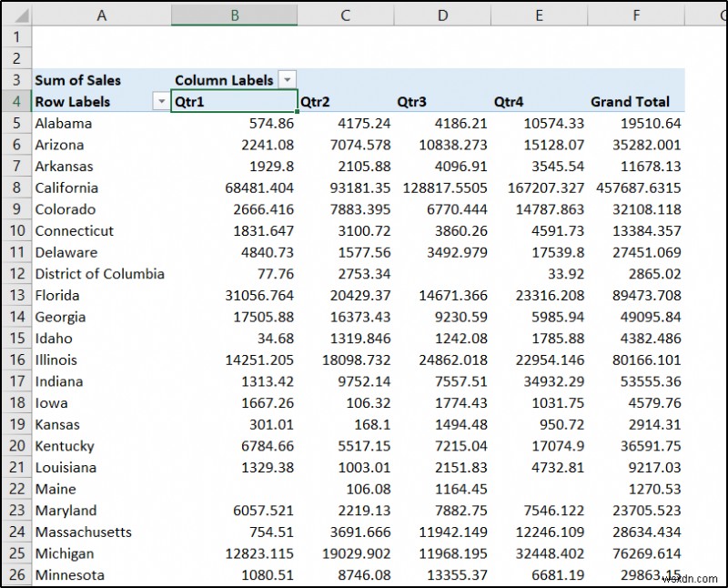Select the Qtr3 header cell

[442, 102]
